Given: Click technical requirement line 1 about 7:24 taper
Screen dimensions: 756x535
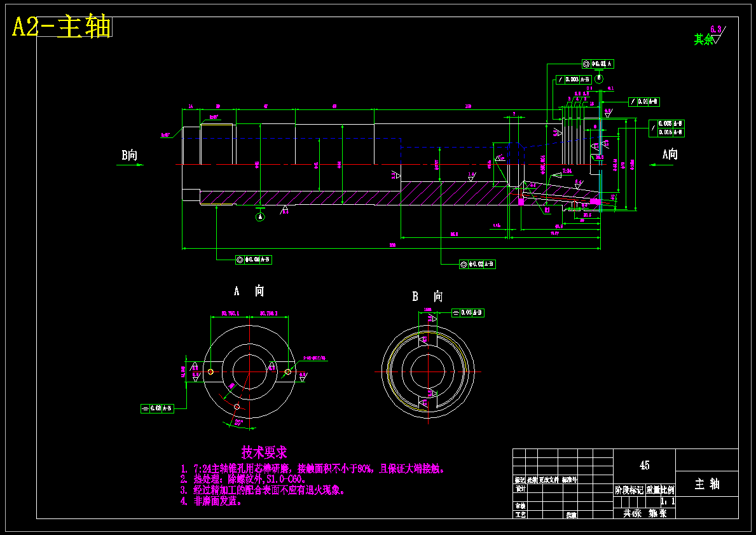Looking at the screenshot, I should [x=312, y=468].
